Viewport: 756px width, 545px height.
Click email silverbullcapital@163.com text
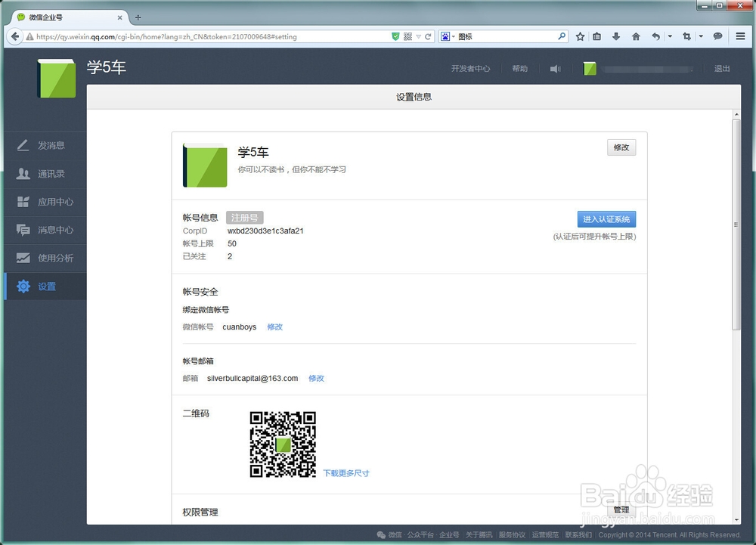pos(253,378)
